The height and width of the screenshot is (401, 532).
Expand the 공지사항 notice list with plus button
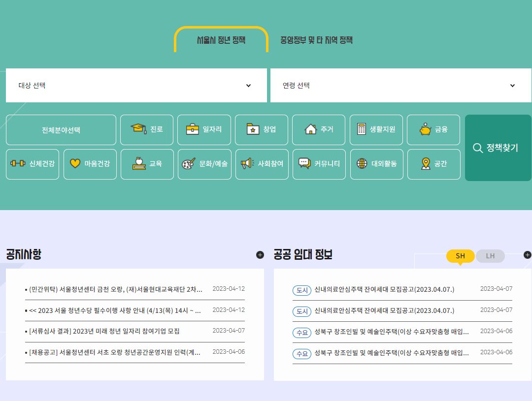[x=260, y=255]
